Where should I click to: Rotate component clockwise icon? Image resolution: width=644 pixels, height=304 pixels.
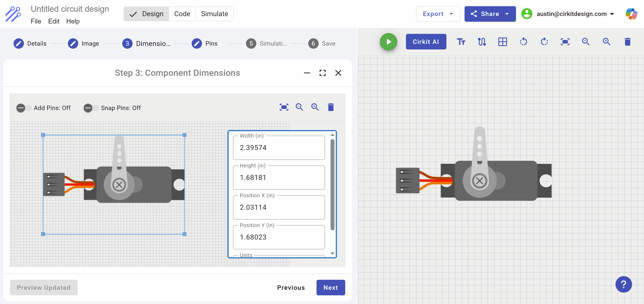click(544, 42)
